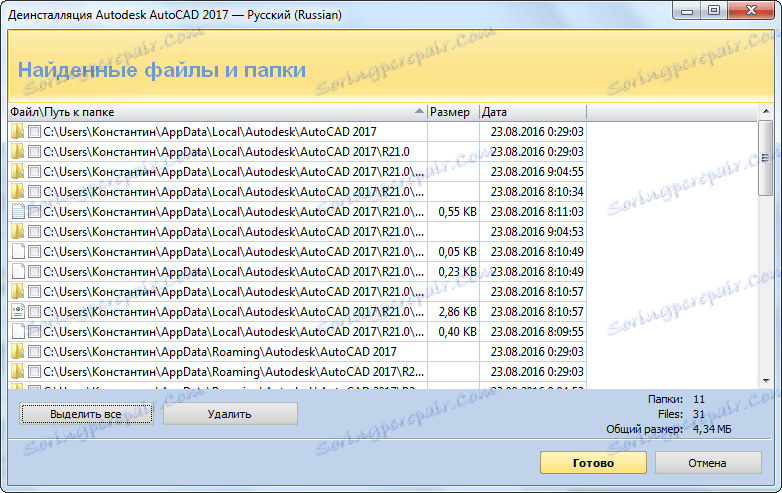Image resolution: width=782 pixels, height=493 pixels.
Task: Click the vertical scrollbar thumb
Action: (766, 158)
